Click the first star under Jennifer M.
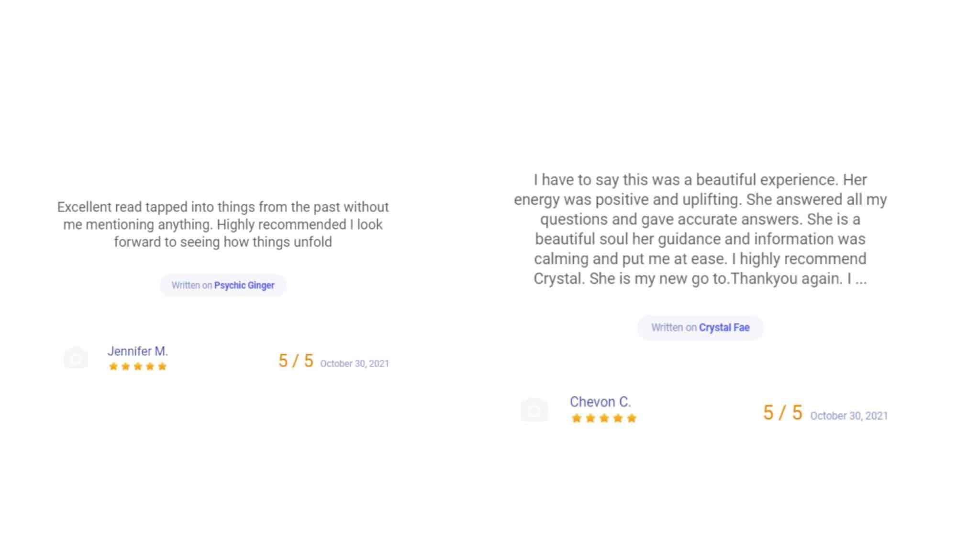The height and width of the screenshot is (551, 980). coord(113,367)
